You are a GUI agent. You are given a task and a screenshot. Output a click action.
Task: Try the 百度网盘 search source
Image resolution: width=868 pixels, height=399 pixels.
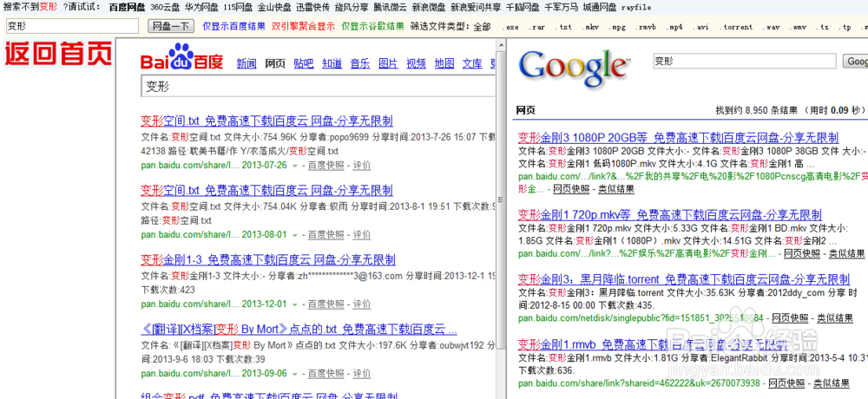coord(127,7)
